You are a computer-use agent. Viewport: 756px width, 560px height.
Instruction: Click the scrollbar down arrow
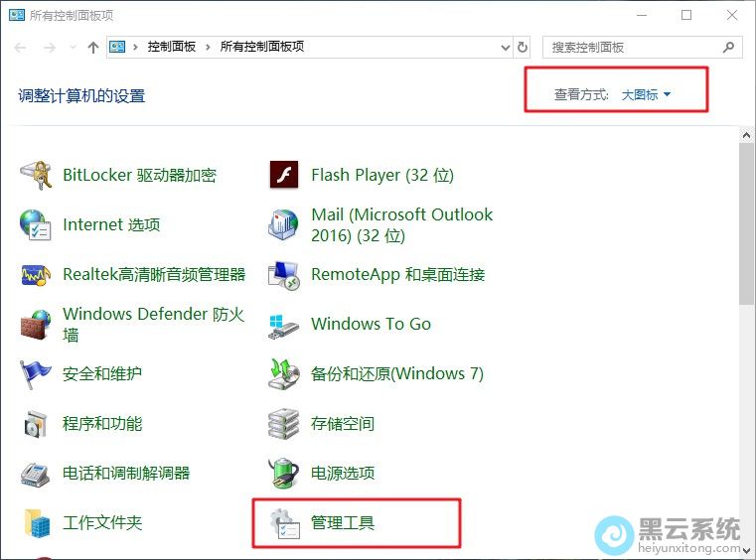click(x=746, y=551)
